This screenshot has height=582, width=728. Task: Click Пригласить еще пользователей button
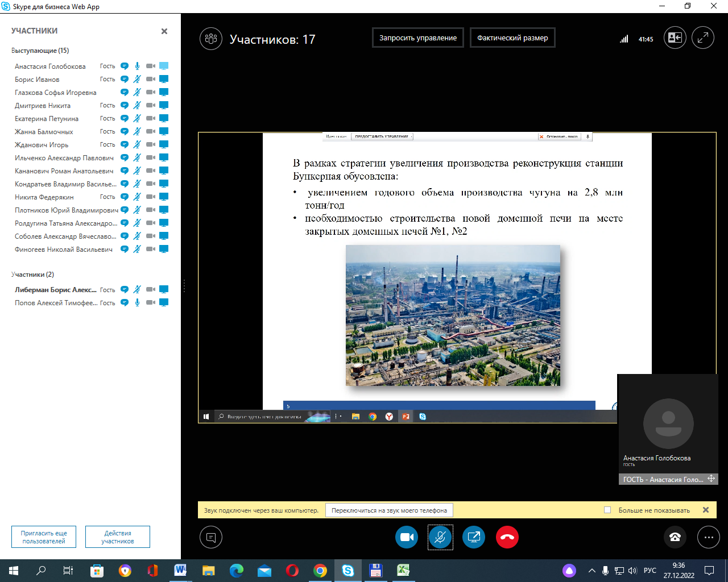(x=44, y=537)
